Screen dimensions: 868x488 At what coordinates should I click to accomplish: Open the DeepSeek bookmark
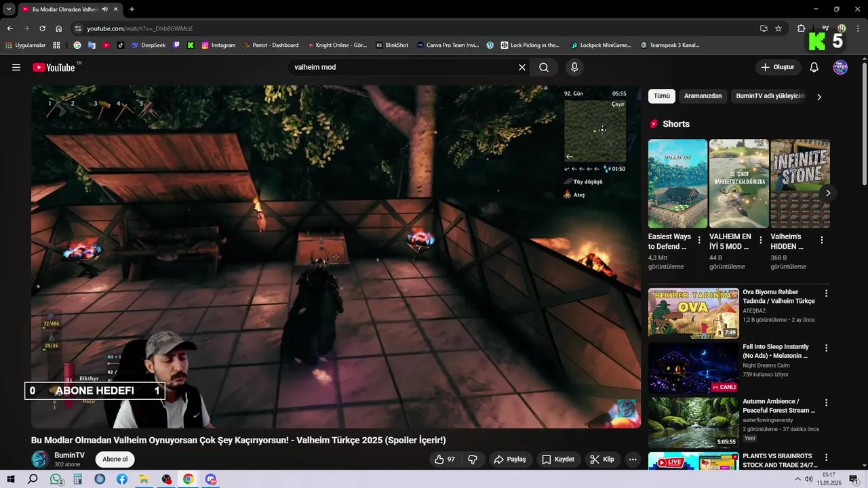(x=149, y=45)
